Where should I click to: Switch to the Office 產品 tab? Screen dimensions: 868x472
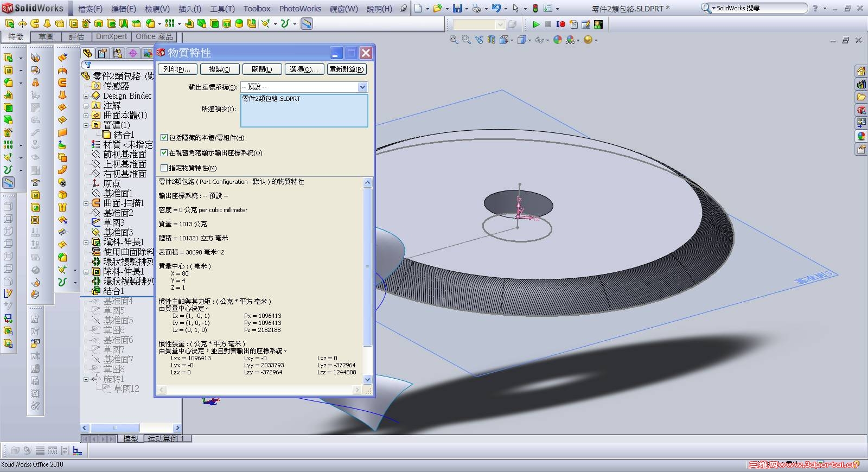pos(154,37)
